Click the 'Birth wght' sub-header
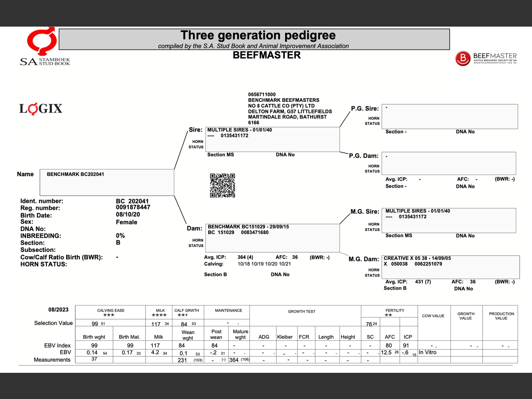Image resolution: width=532 pixels, height=399 pixels. pos(94,337)
